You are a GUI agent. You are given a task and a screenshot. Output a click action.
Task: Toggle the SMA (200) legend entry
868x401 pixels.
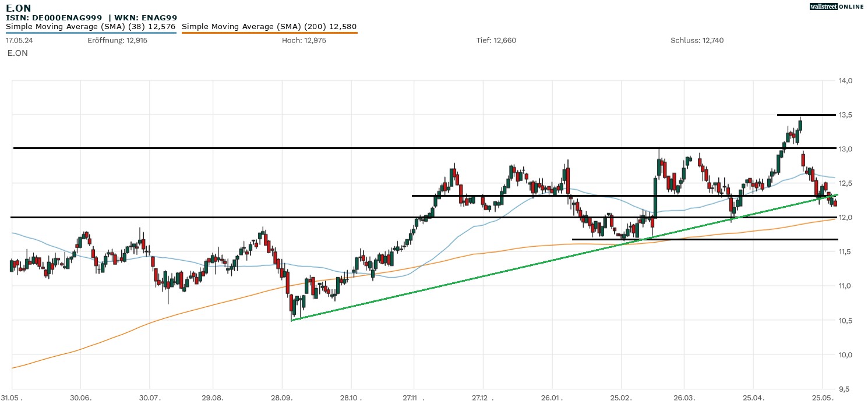[x=269, y=26]
